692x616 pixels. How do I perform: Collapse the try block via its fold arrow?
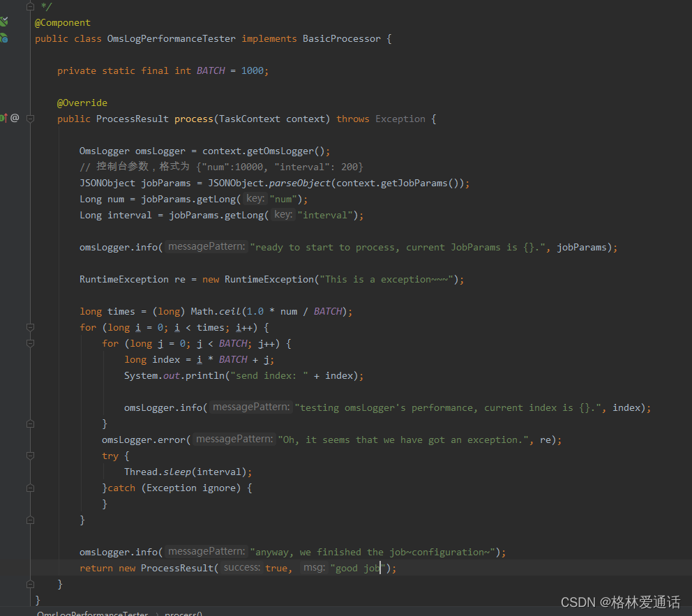[29, 456]
